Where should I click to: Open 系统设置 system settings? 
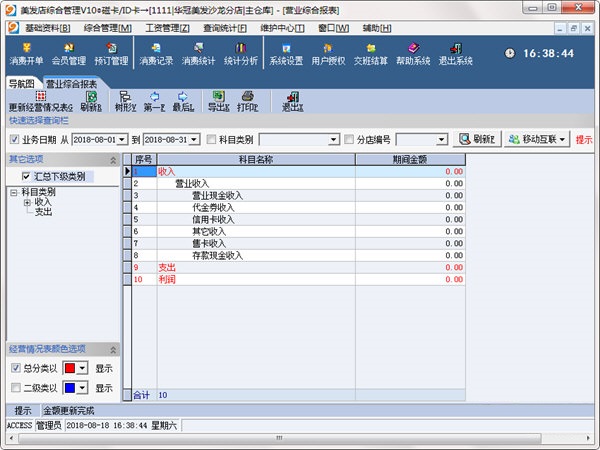pos(286,53)
